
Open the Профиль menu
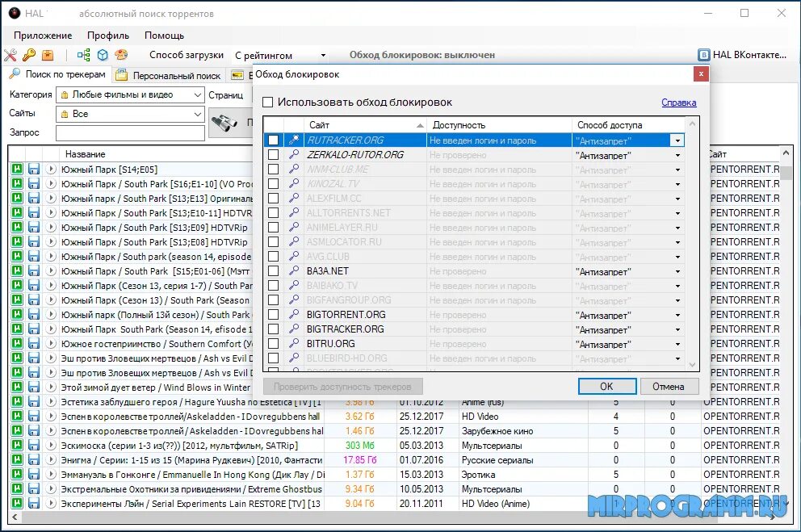coord(107,36)
